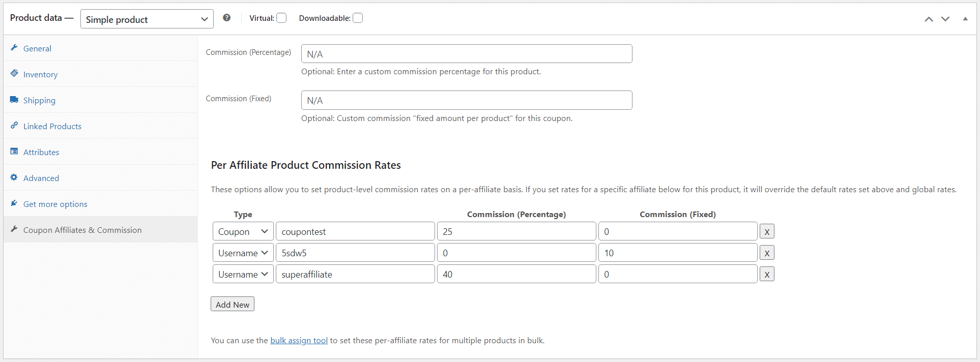Image resolution: width=980 pixels, height=362 pixels.
Task: Click the percentage field showing 25
Action: [x=516, y=231]
